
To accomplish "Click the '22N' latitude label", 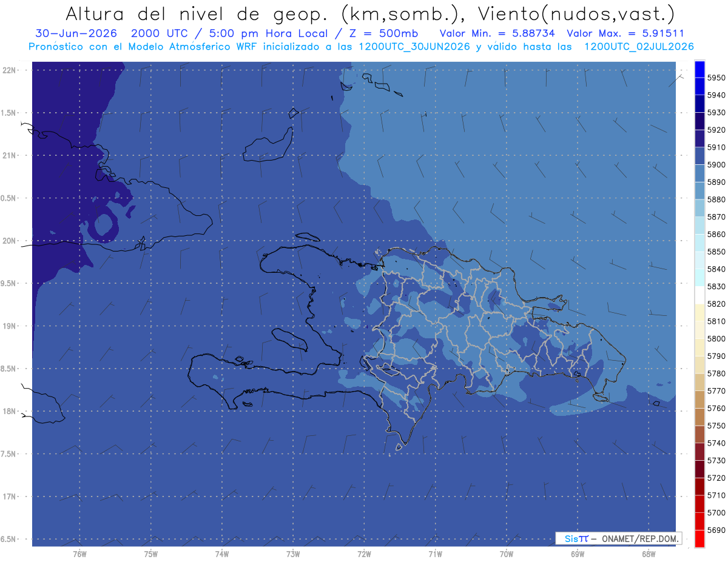I will click(x=10, y=70).
